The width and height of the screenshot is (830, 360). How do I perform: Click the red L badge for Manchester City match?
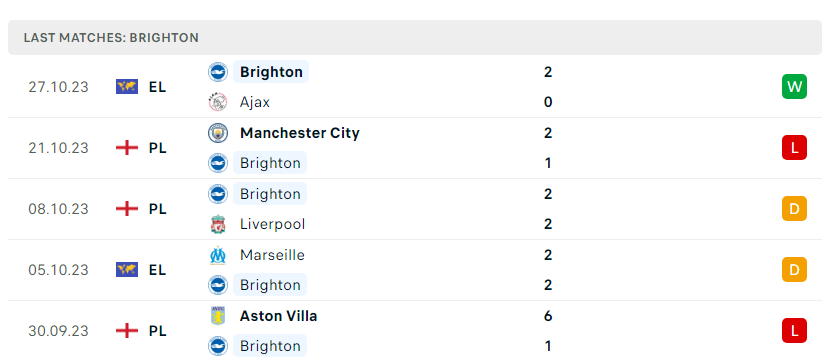click(794, 148)
